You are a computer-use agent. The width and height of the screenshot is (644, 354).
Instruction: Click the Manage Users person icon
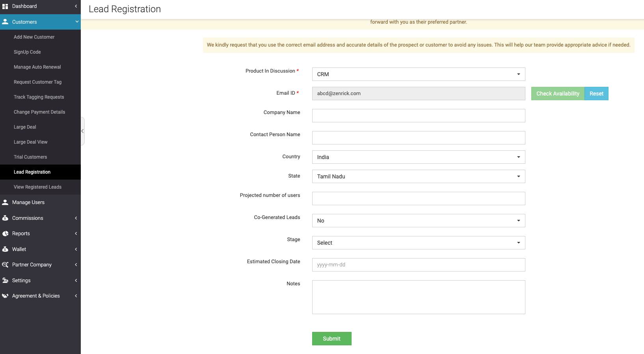coord(5,202)
